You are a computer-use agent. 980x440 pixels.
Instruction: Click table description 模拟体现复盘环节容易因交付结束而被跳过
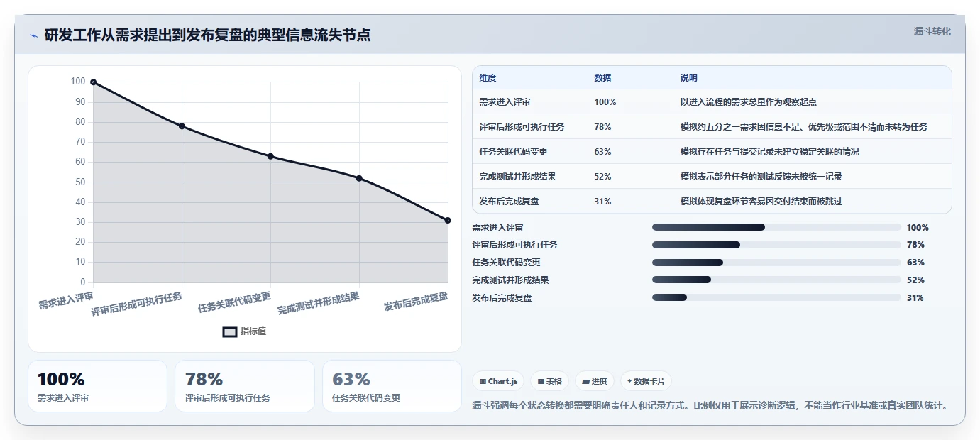click(x=761, y=202)
